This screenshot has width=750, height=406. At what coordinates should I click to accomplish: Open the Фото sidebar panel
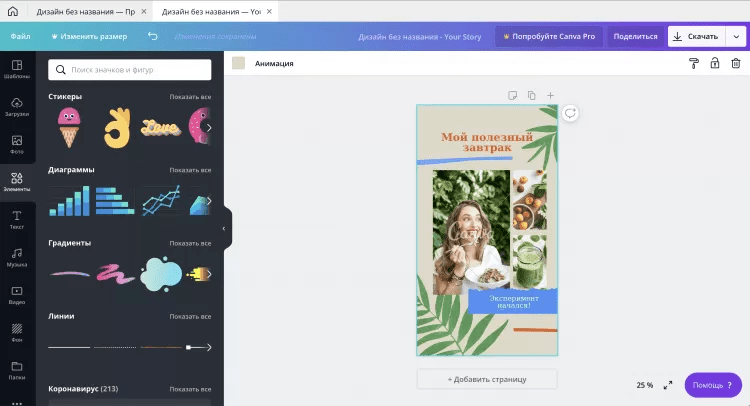pyautogui.click(x=17, y=144)
